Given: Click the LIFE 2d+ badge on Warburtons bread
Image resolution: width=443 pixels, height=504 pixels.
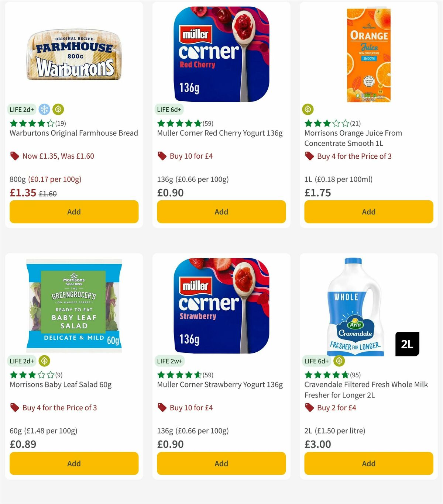Looking at the screenshot, I should (22, 109).
